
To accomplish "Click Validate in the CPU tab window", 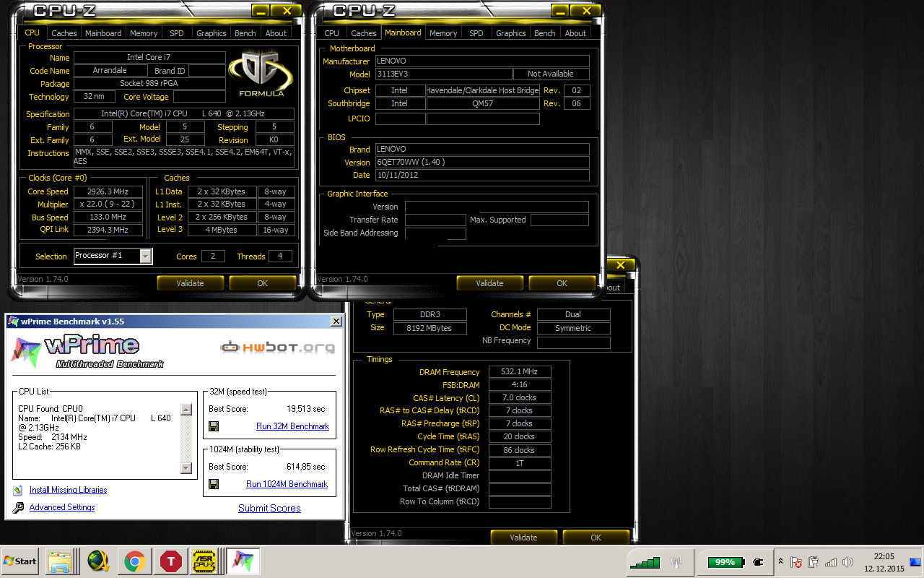I will [x=190, y=283].
